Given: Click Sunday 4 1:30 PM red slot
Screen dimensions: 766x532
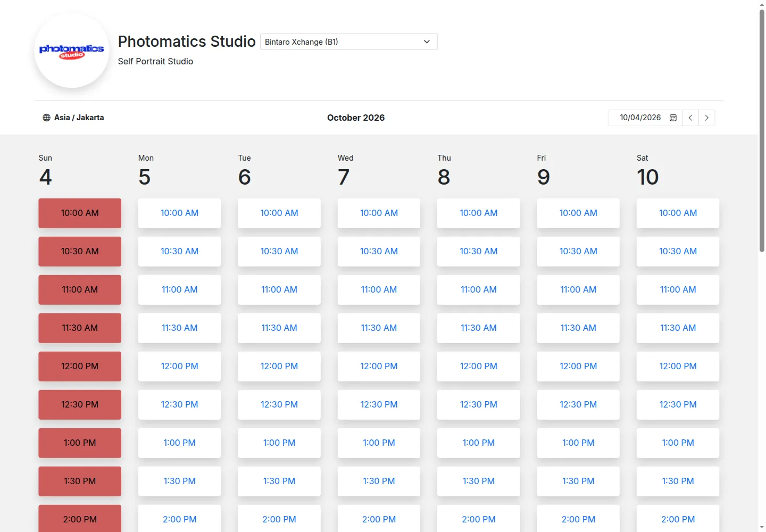Looking at the screenshot, I should 80,481.
